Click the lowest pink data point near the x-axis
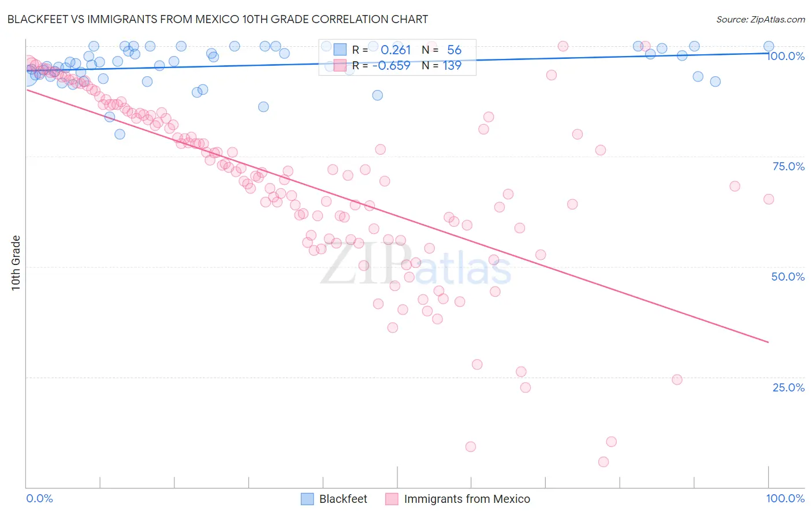Viewport: 812px width, 515px height. [x=604, y=462]
